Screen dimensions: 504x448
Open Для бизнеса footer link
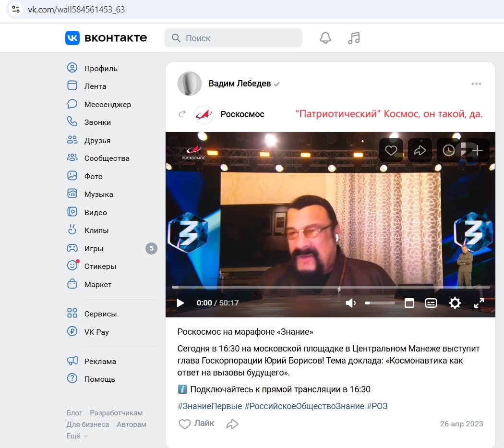coord(87,424)
